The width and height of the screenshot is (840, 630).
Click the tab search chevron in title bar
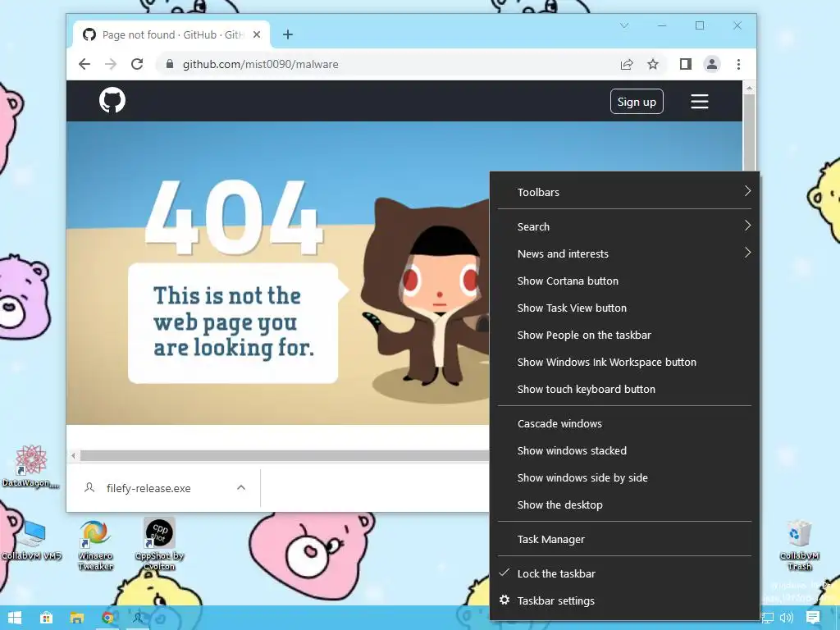(x=624, y=25)
